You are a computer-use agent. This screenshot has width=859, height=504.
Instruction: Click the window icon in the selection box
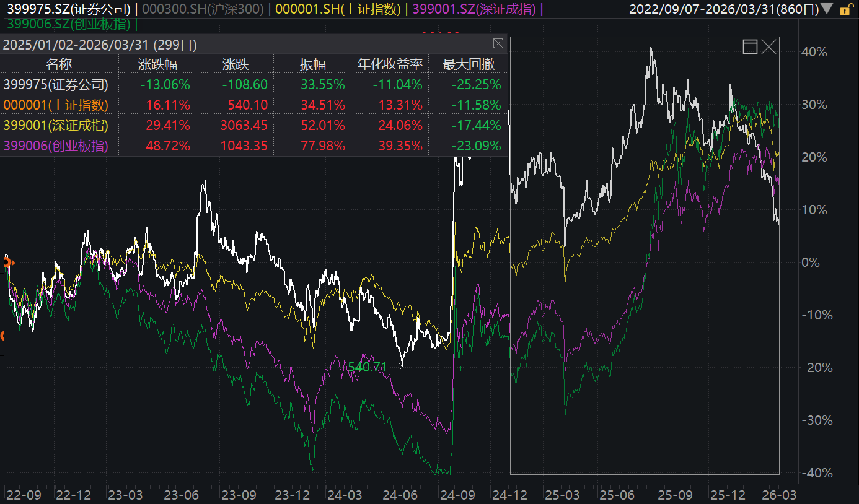750,47
